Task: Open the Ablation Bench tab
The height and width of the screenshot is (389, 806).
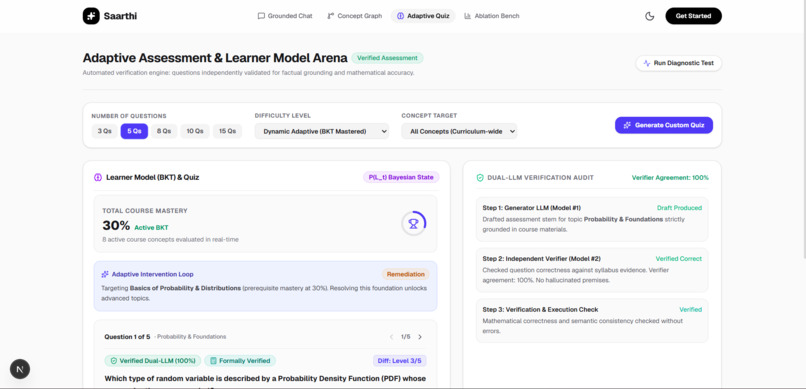Action: coord(491,16)
